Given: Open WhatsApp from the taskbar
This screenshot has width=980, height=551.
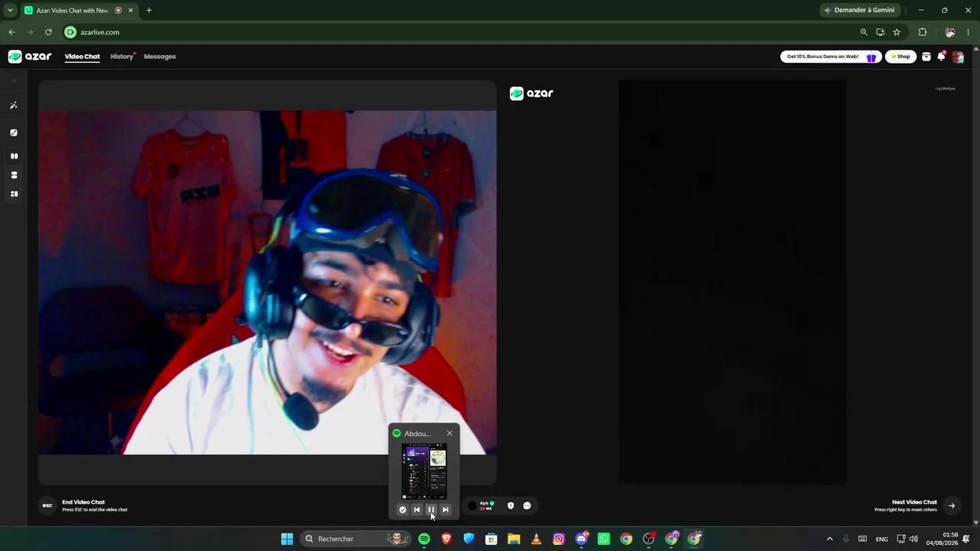Looking at the screenshot, I should pyautogui.click(x=604, y=539).
